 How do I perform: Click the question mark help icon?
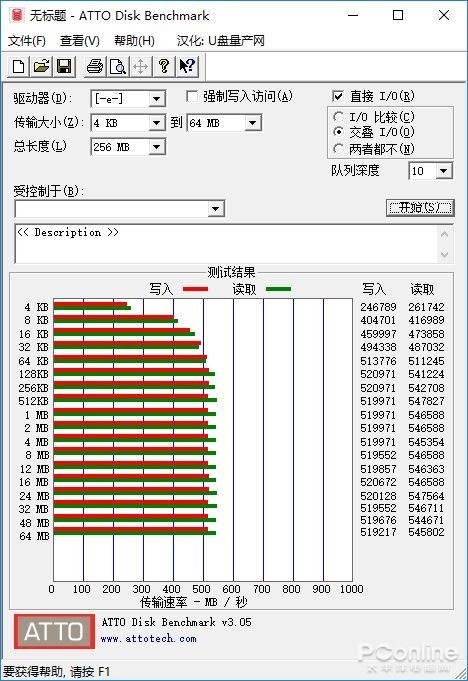pyautogui.click(x=164, y=66)
